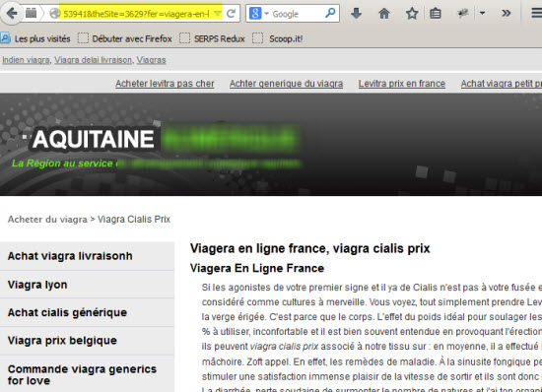Click Viagra Cialis Prix breadcrumb
The width and height of the screenshot is (542, 392).
134,220
